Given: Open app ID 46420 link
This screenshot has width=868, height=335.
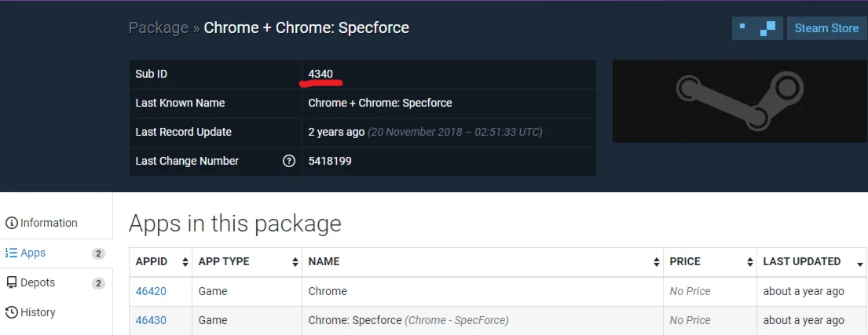Looking at the screenshot, I should [151, 291].
